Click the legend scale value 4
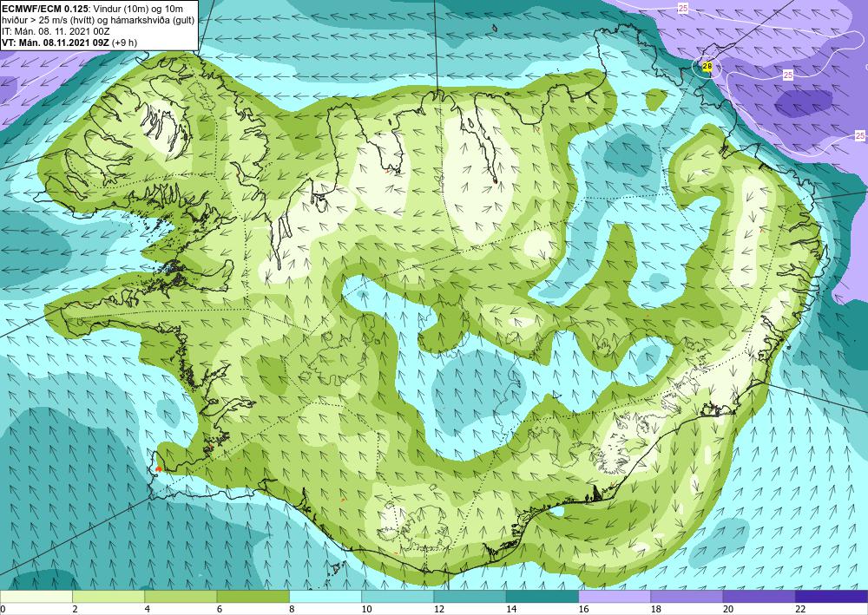The height and width of the screenshot is (615, 868). click(x=147, y=610)
